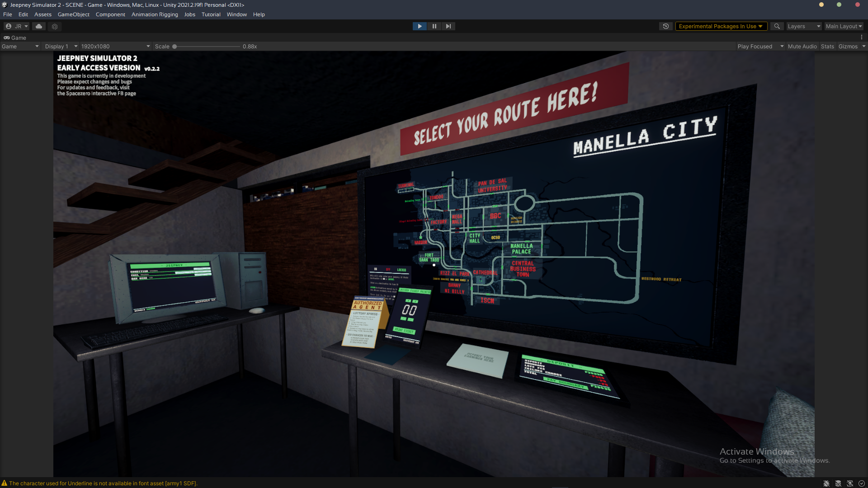The height and width of the screenshot is (488, 868).
Task: Open background tasks progress check icon
Action: [x=862, y=483]
